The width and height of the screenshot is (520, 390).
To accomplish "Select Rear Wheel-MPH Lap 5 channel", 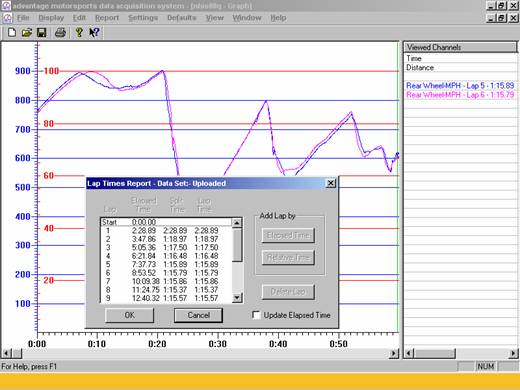I will 460,86.
